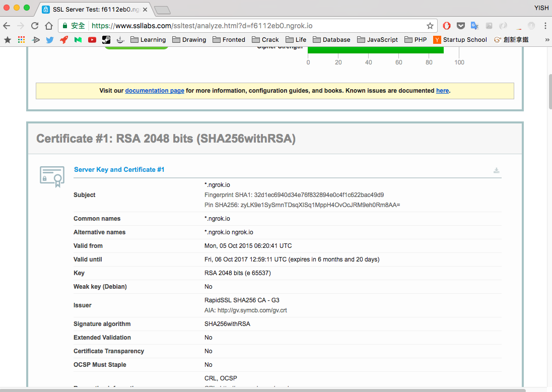
Task: Click the grayed wand extension icon
Action: [489, 26]
